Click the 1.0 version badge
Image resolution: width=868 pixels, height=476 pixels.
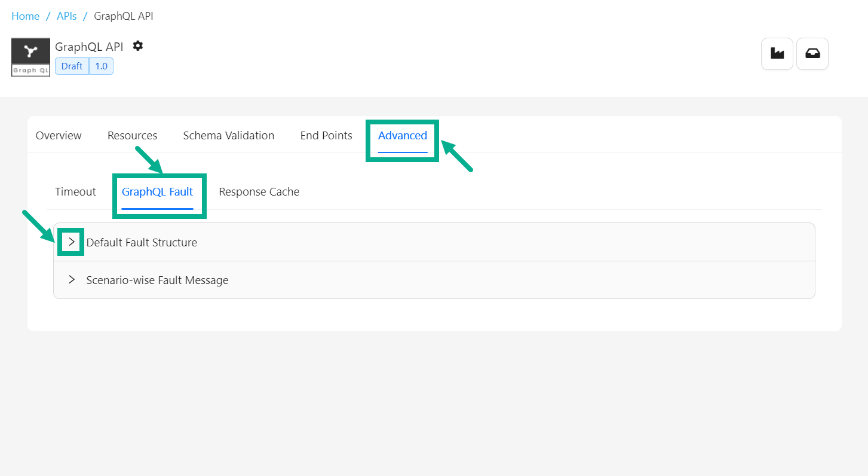pos(101,66)
